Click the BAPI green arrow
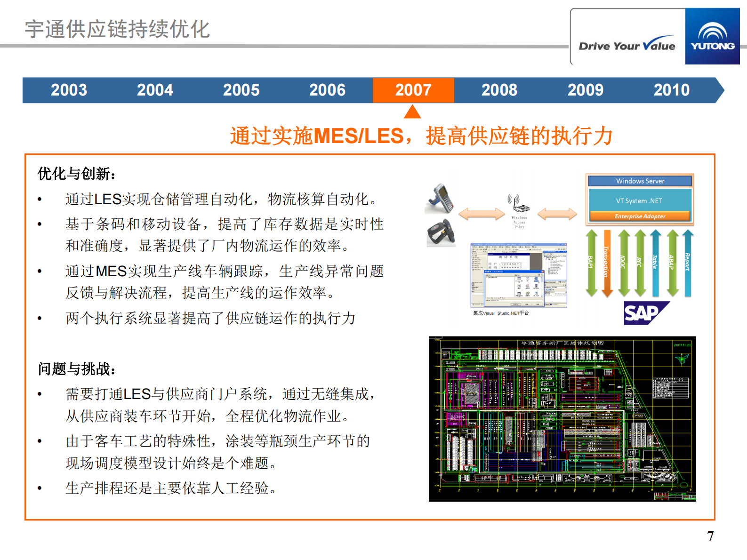747x560 pixels. [x=592, y=263]
